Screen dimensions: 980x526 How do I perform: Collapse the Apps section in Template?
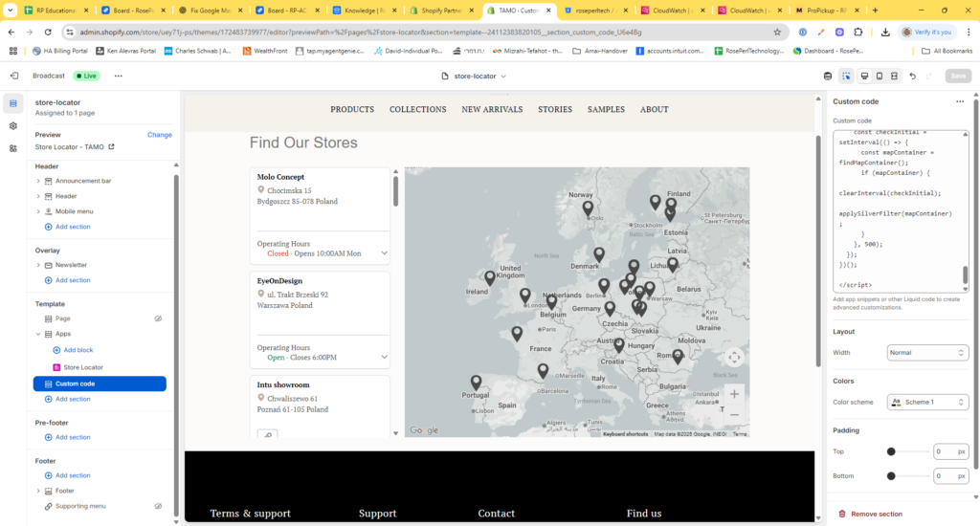click(38, 334)
